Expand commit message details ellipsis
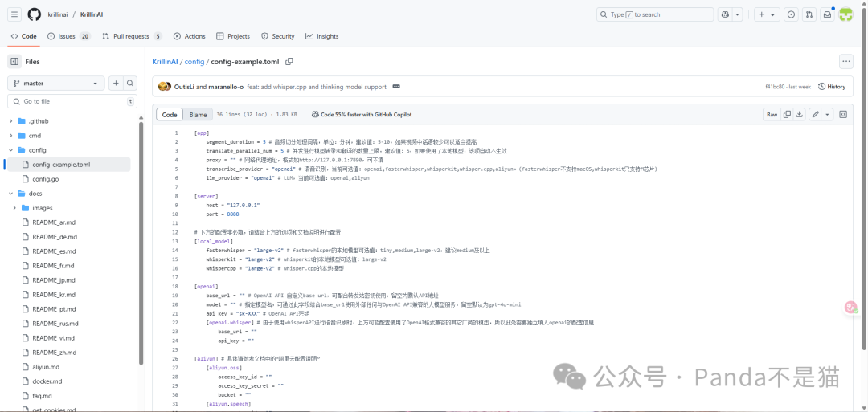 click(x=396, y=87)
